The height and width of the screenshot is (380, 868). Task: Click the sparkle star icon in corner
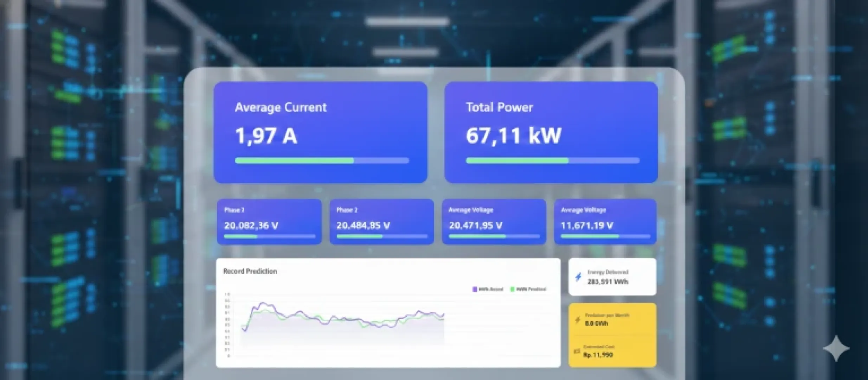pos(836,348)
